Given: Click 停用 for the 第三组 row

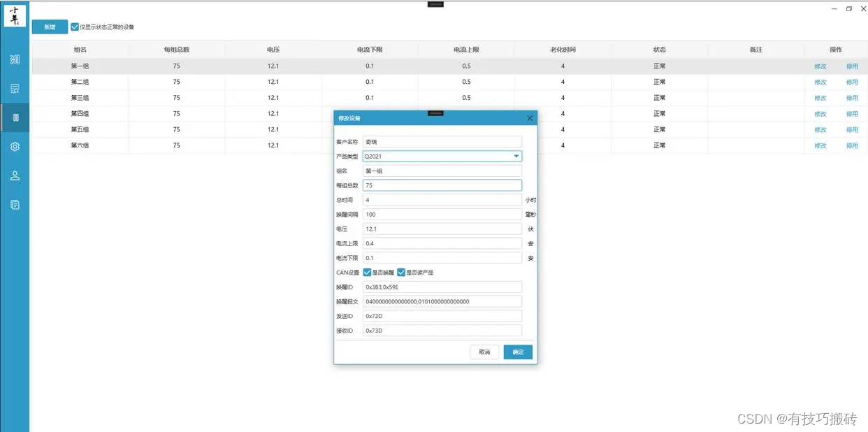Looking at the screenshot, I should click(x=853, y=98).
